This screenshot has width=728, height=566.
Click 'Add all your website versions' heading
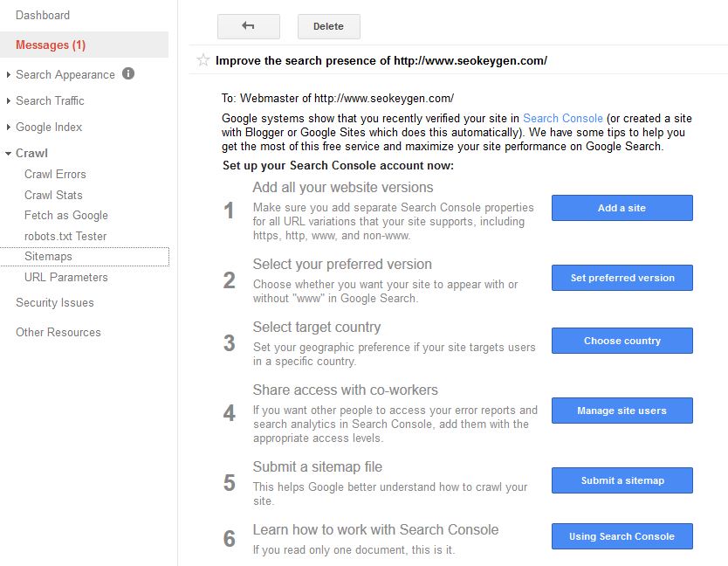pyautogui.click(x=343, y=187)
